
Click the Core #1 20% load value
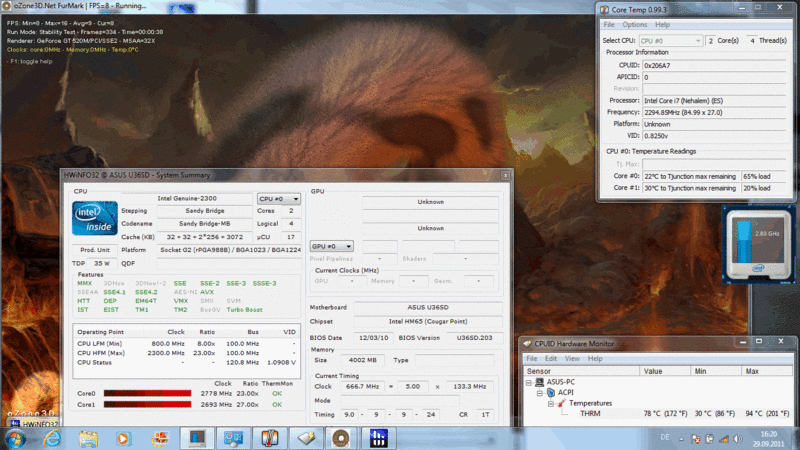point(763,188)
